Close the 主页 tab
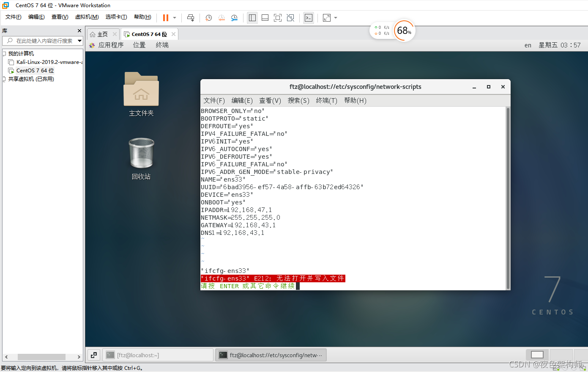 click(115, 34)
